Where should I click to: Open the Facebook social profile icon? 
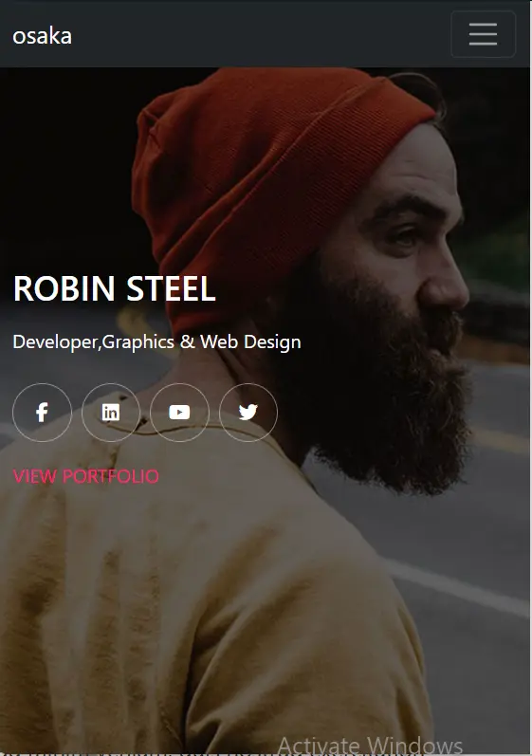pyautogui.click(x=42, y=413)
